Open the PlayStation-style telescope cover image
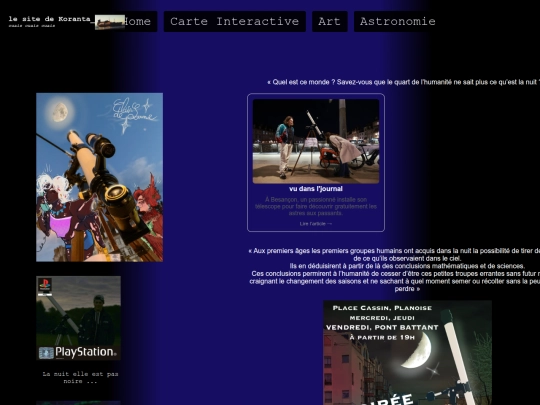Viewport: 540px width, 405px height. 79,318
